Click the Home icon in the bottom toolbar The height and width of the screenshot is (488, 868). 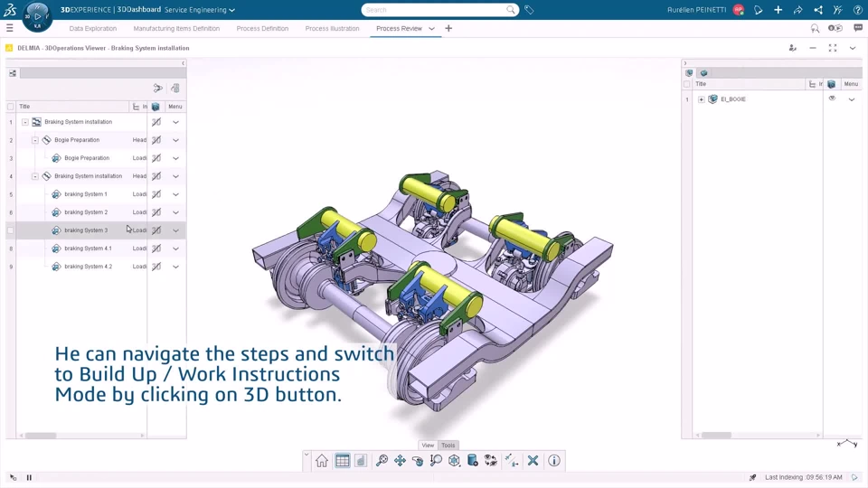click(322, 460)
